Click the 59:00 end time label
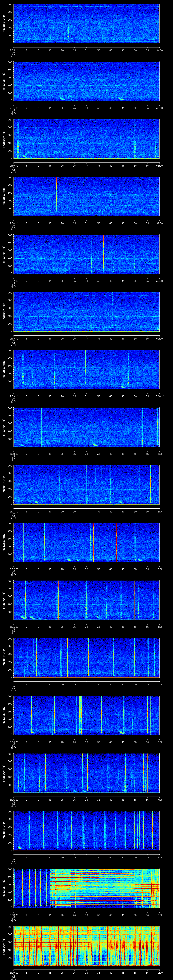The height and width of the screenshot is (980, 173). pos(160,339)
